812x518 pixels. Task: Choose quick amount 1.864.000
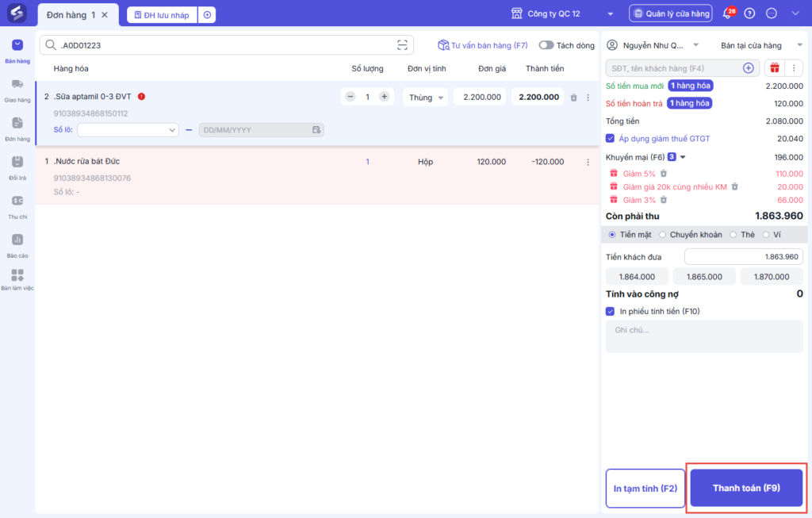pyautogui.click(x=637, y=277)
